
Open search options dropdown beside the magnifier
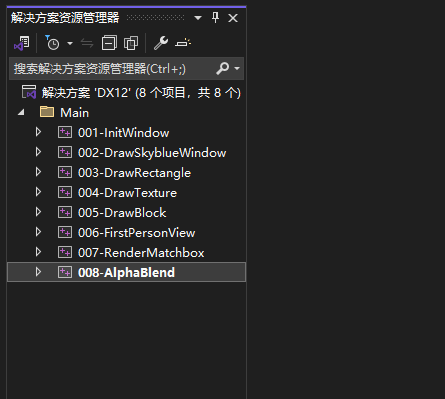coord(237,68)
